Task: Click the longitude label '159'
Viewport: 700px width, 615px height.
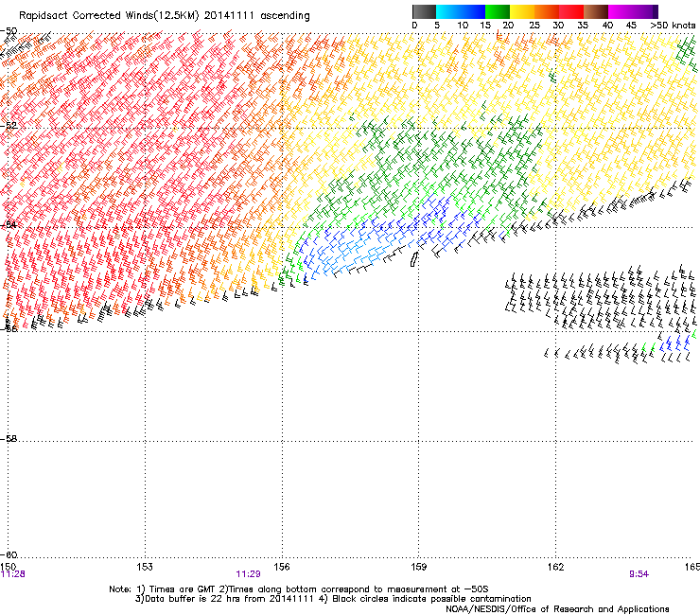Action: click(418, 567)
